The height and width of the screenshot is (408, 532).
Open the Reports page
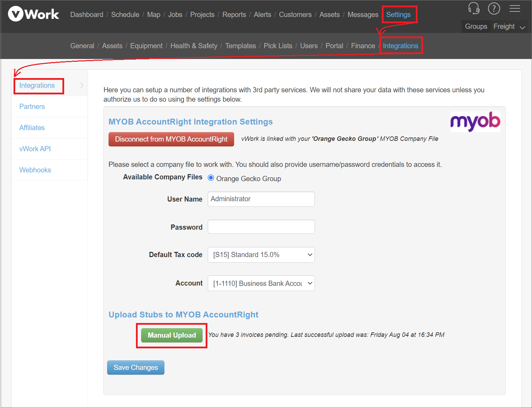click(x=234, y=15)
